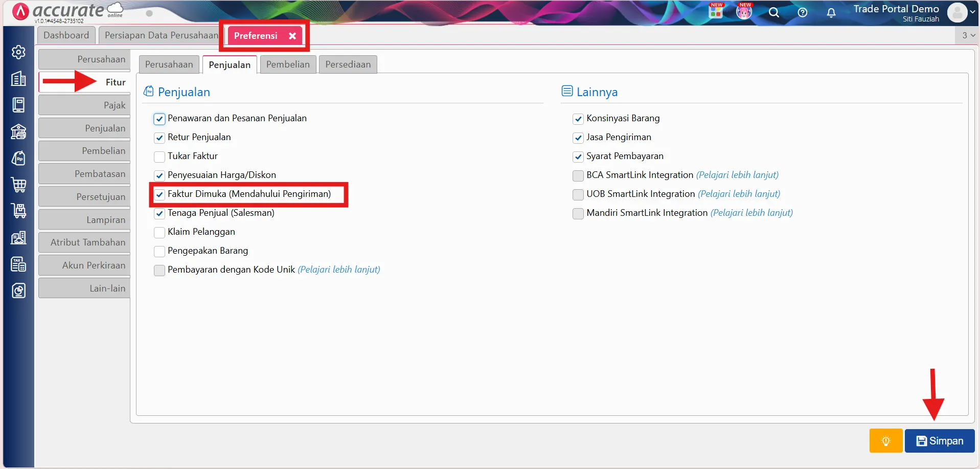Select Pajak in the left preference menu
980x469 pixels.
click(x=84, y=105)
